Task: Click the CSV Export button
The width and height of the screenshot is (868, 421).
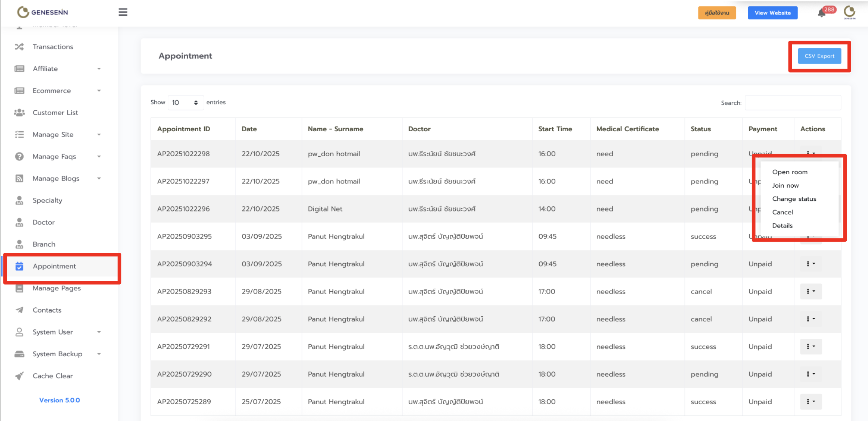Action: point(819,56)
